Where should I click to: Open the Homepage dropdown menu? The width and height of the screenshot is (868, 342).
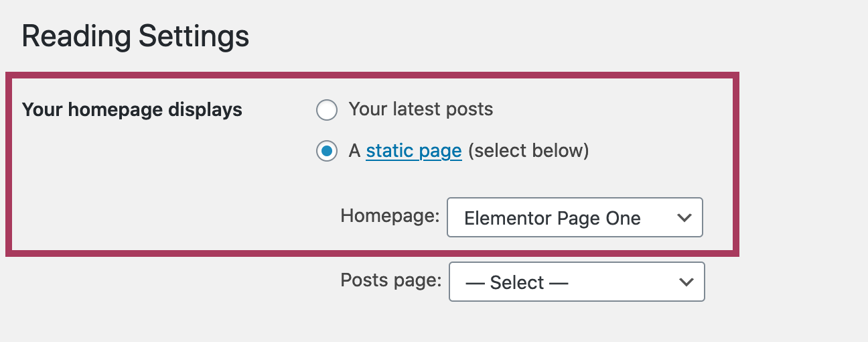[x=574, y=217]
